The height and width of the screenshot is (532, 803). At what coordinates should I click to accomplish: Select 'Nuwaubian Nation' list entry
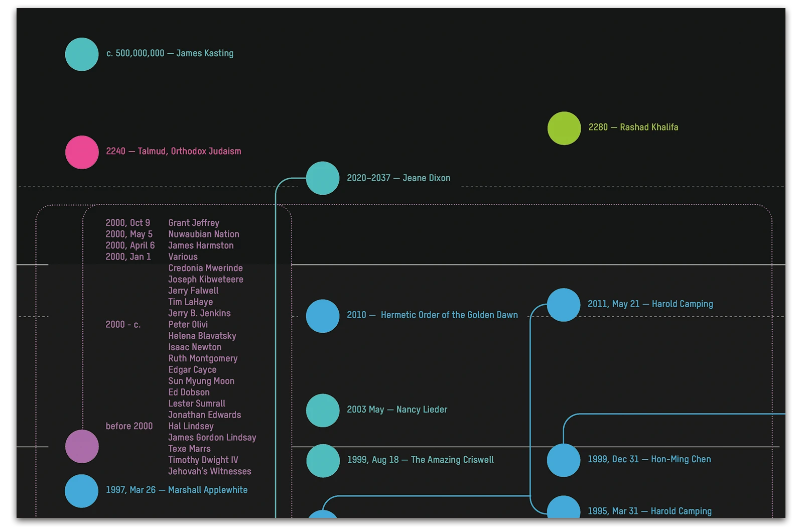pos(204,234)
